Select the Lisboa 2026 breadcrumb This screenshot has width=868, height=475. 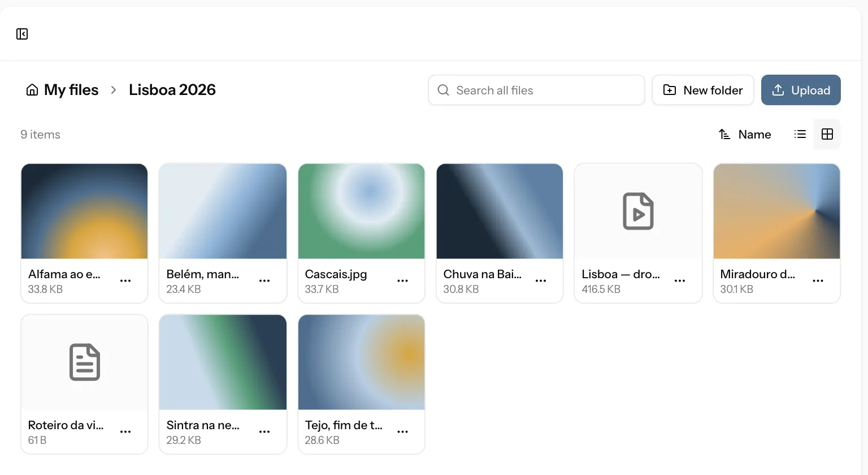(172, 90)
